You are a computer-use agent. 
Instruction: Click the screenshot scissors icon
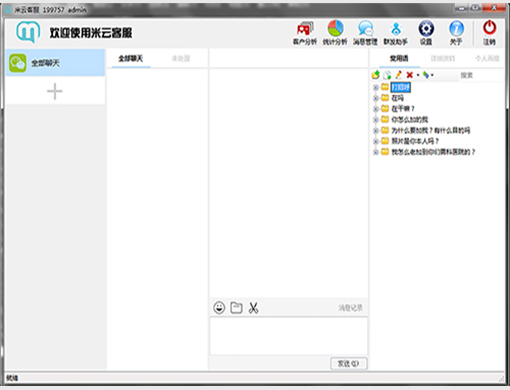tap(253, 308)
